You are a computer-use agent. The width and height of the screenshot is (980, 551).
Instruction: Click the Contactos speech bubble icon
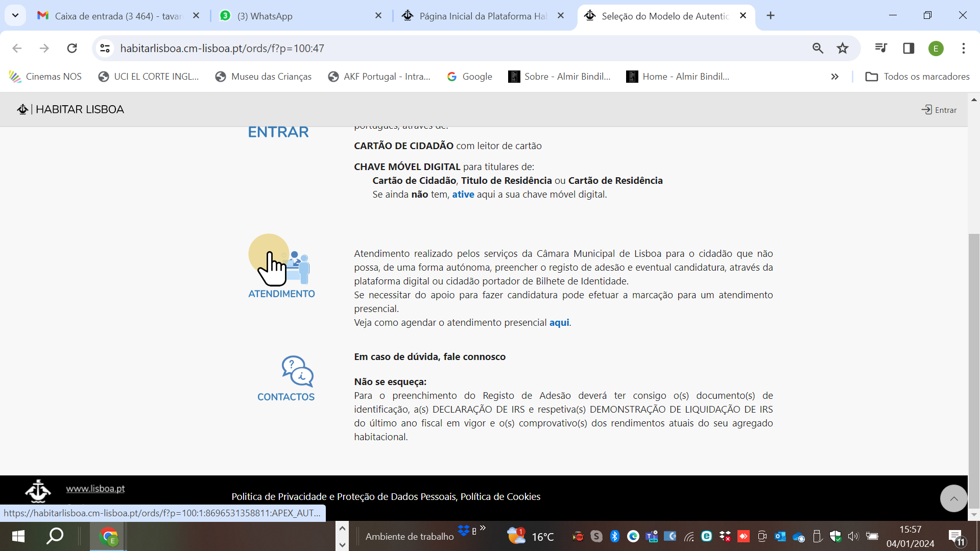point(297,371)
